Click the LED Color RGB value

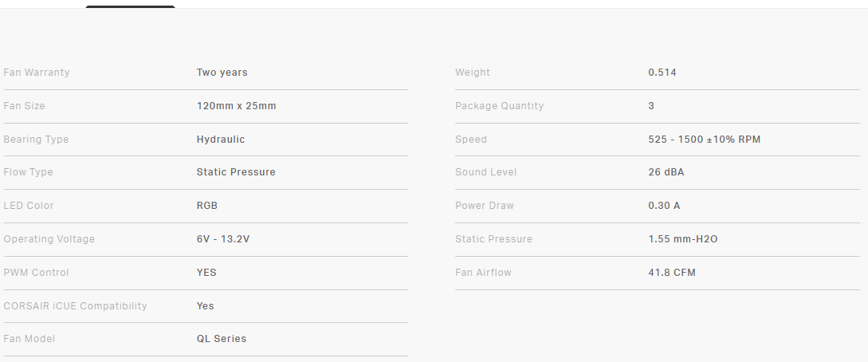(207, 206)
